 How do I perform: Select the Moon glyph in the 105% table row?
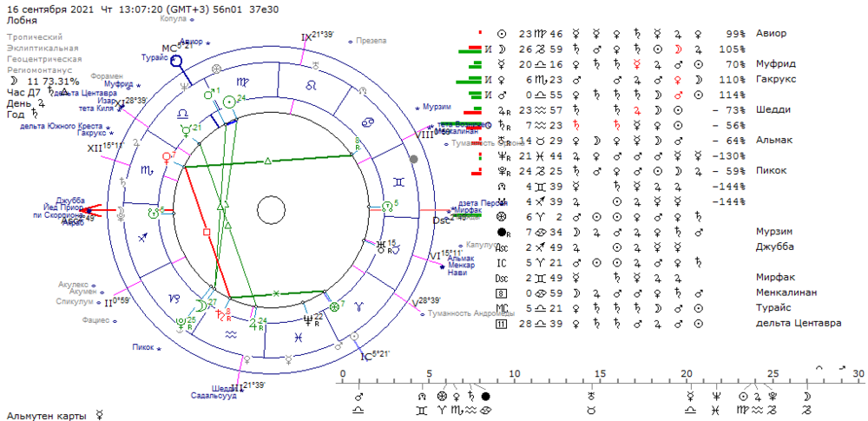502,49
